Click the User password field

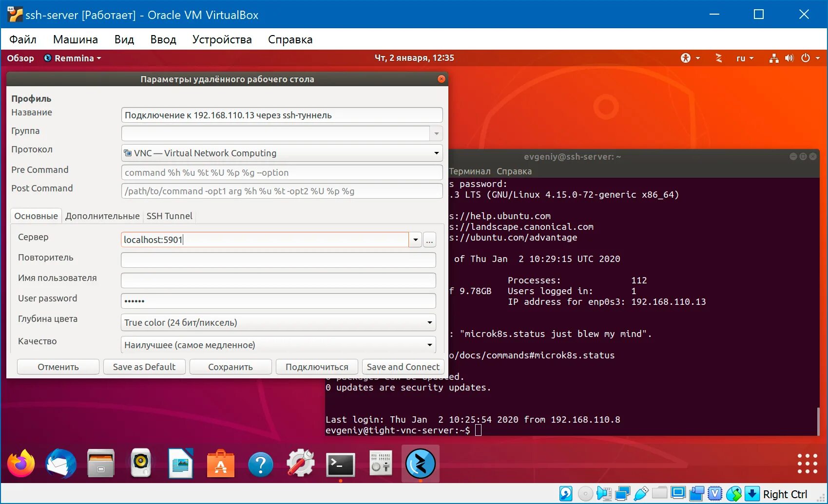[278, 301]
